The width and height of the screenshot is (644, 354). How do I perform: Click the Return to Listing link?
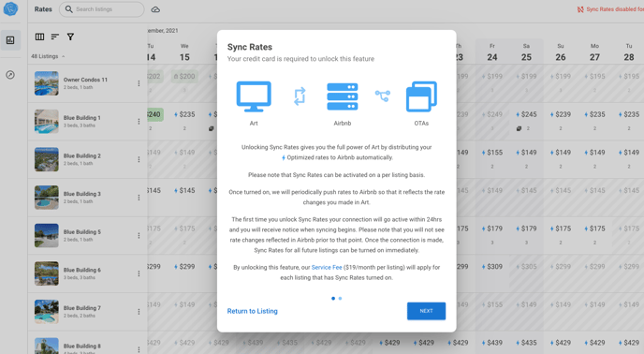[x=252, y=311]
